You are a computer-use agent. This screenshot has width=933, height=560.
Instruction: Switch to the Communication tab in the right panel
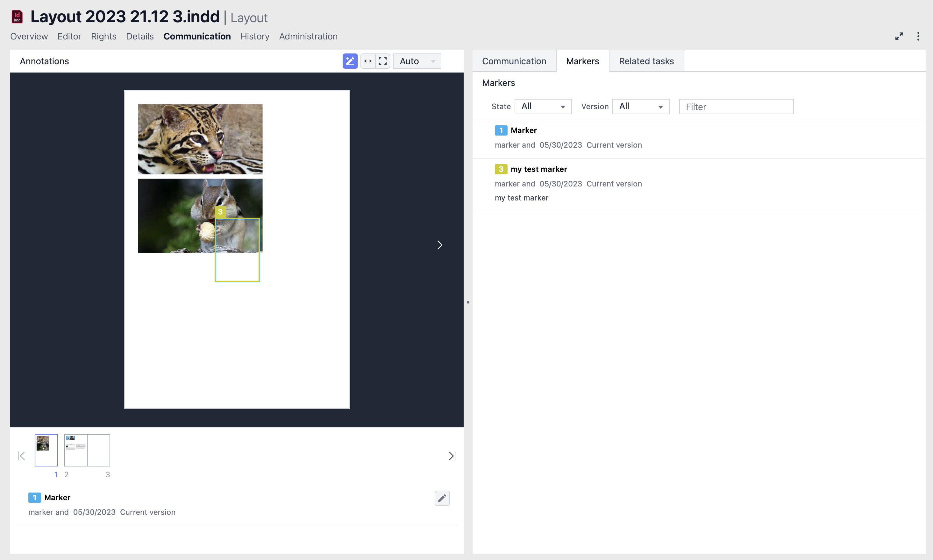click(514, 61)
